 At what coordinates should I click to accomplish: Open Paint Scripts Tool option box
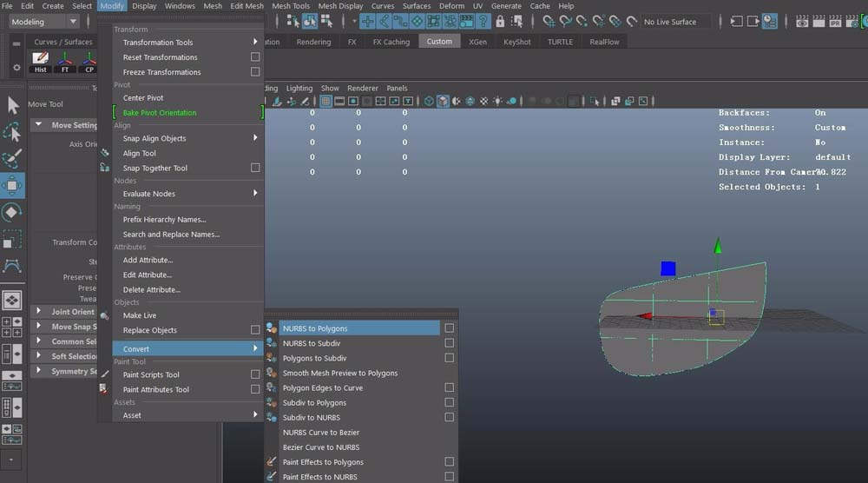click(255, 374)
